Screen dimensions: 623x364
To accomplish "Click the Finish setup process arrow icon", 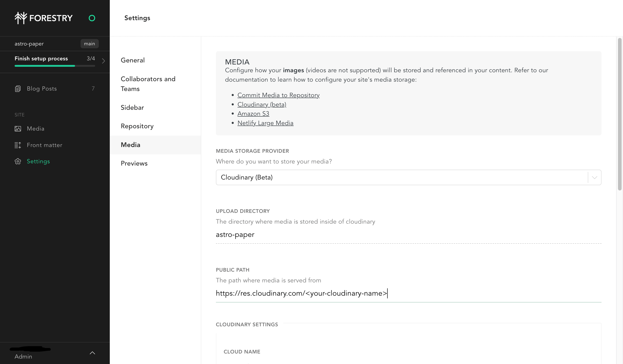I will (103, 61).
